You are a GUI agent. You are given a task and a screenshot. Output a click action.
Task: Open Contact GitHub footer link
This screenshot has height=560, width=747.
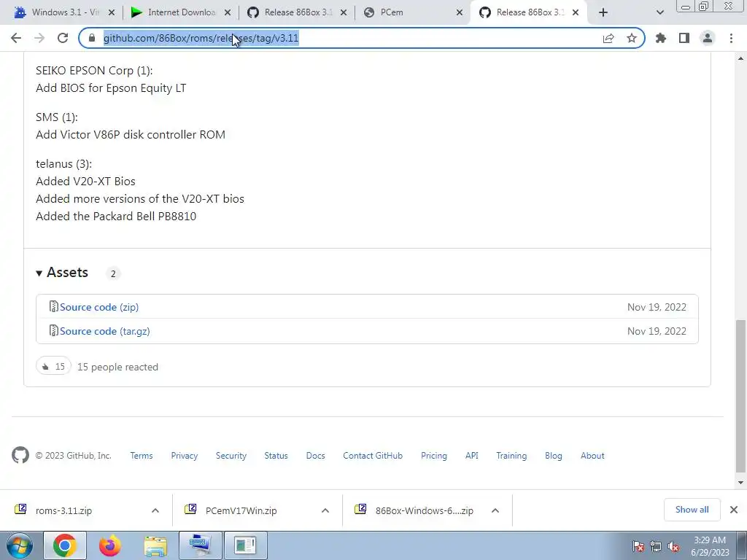(x=373, y=456)
